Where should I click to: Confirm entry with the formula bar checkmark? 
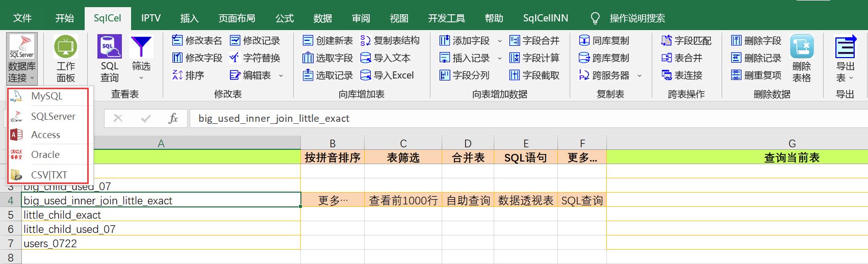pos(146,118)
